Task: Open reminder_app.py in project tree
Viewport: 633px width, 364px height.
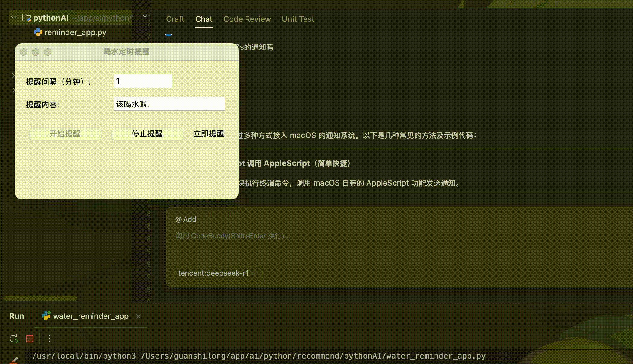Action: pos(75,32)
